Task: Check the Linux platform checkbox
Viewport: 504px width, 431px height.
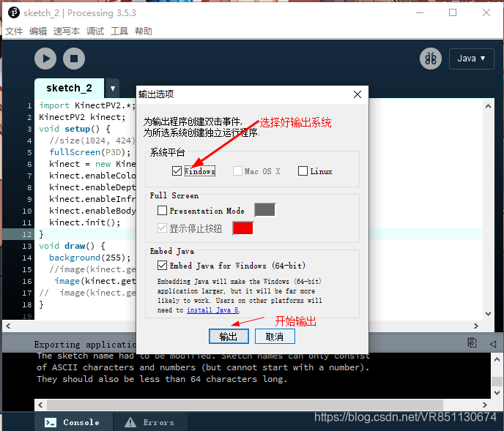Action: [x=303, y=170]
